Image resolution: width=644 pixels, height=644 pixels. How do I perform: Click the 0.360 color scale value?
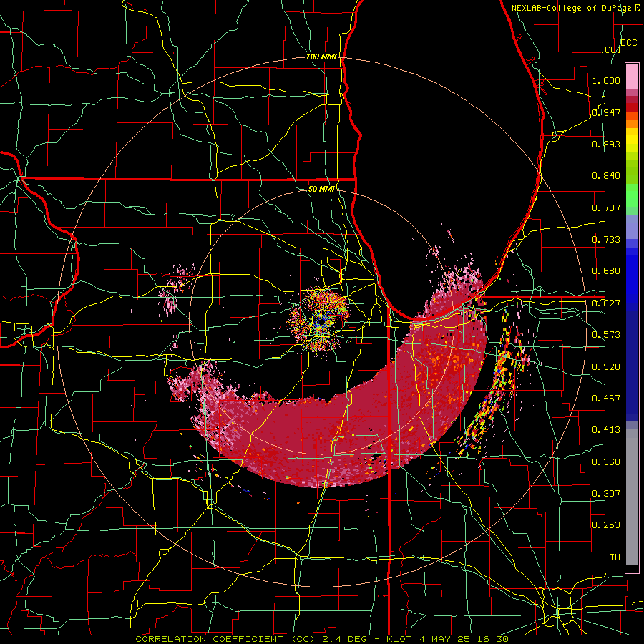click(606, 462)
